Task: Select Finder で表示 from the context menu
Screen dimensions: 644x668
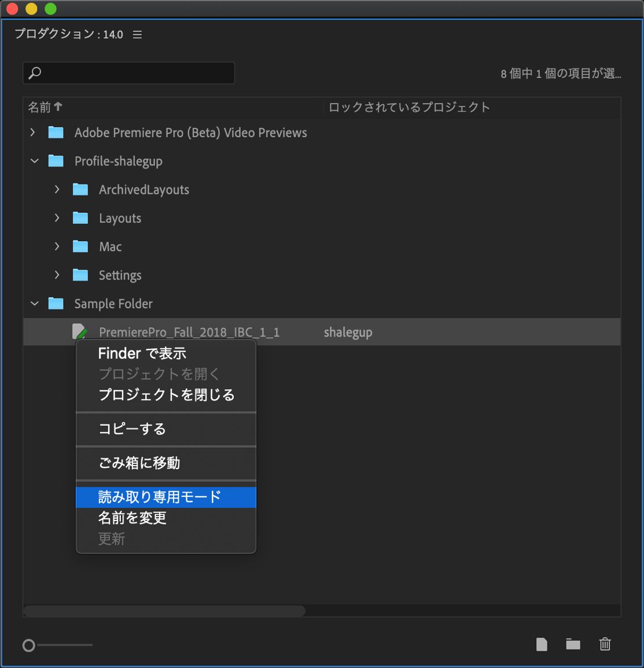Action: click(x=142, y=353)
